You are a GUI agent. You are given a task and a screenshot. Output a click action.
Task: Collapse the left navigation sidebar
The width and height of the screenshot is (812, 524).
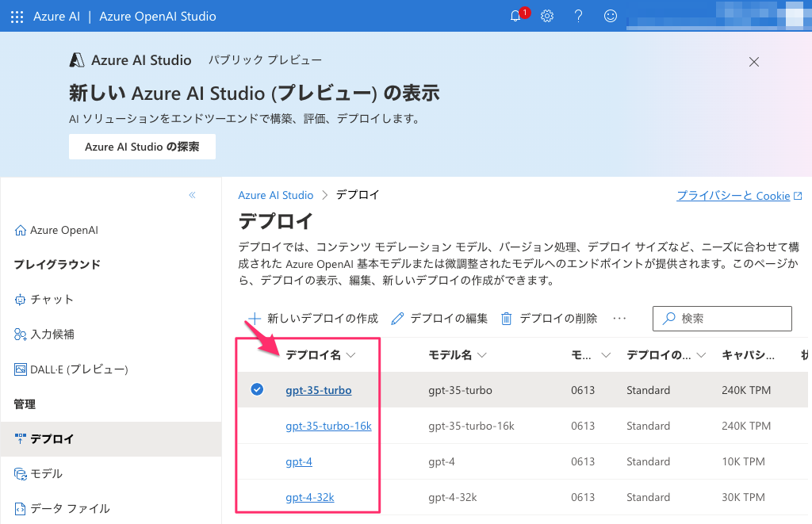(192, 195)
